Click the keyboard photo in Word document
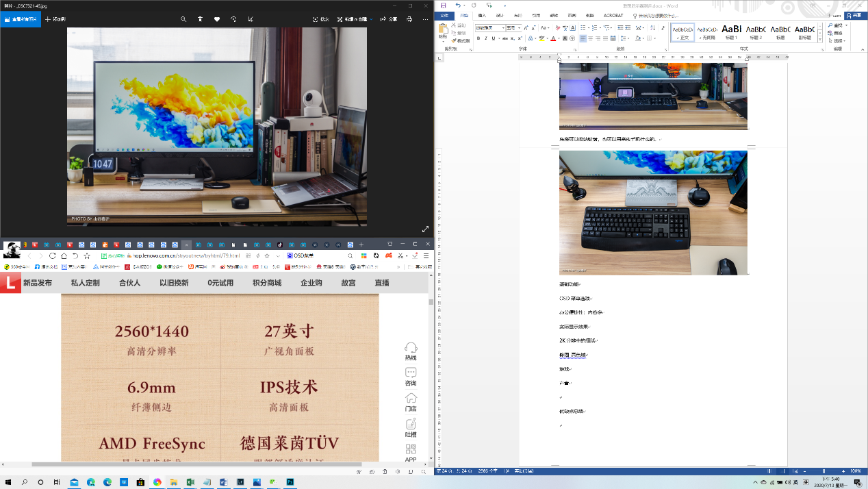 tap(653, 212)
